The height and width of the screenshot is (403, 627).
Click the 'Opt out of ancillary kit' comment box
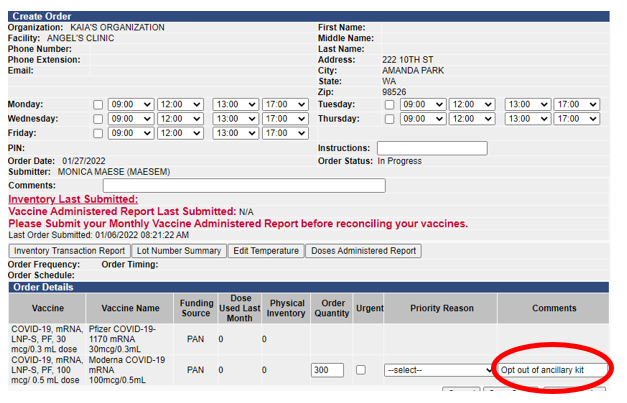(552, 370)
